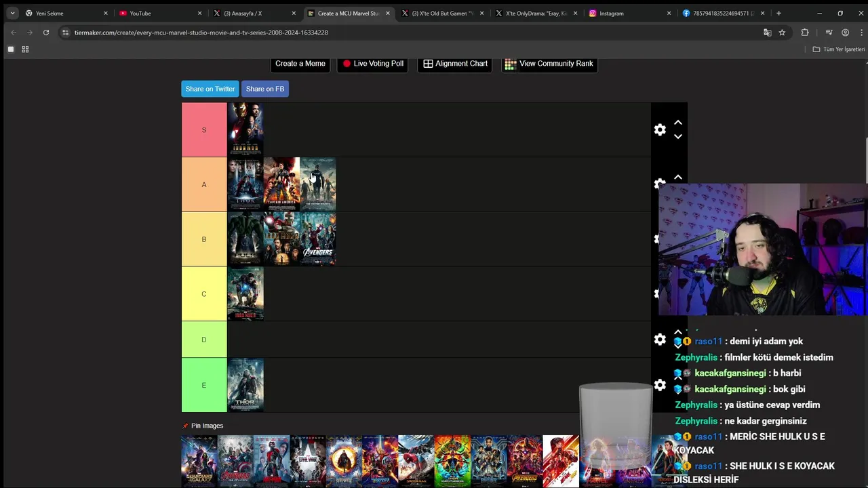This screenshot has width=868, height=488.
Task: Switch to the YouTube tab
Action: click(159, 13)
